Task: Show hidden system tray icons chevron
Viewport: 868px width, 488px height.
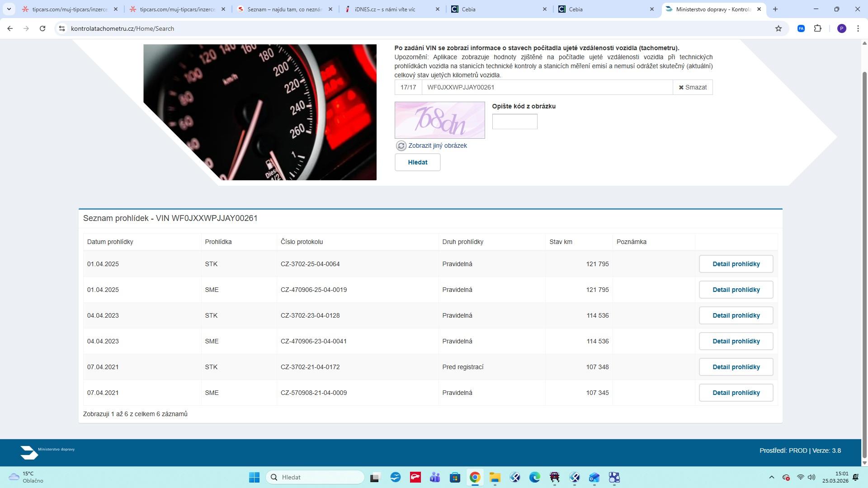Action: [x=771, y=478]
